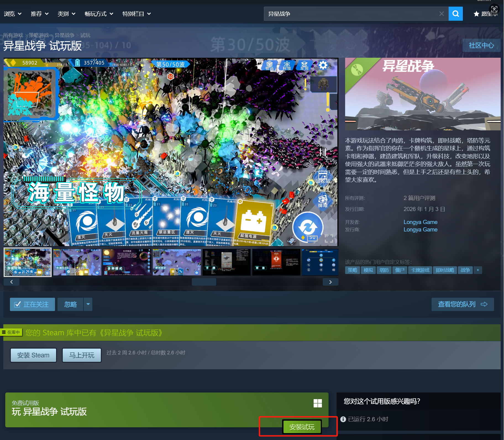Open the game header capsule image
Viewport: 504px width, 440px height.
point(423,94)
